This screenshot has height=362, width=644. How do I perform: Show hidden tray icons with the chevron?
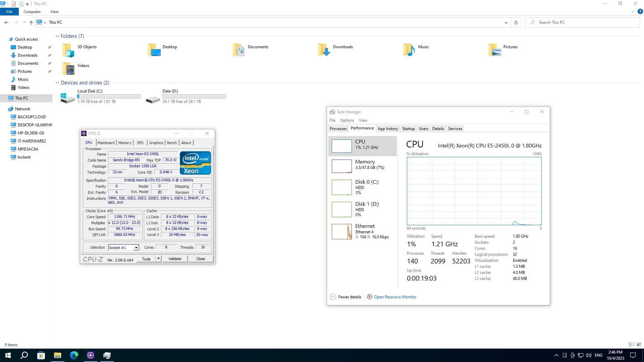(556, 355)
